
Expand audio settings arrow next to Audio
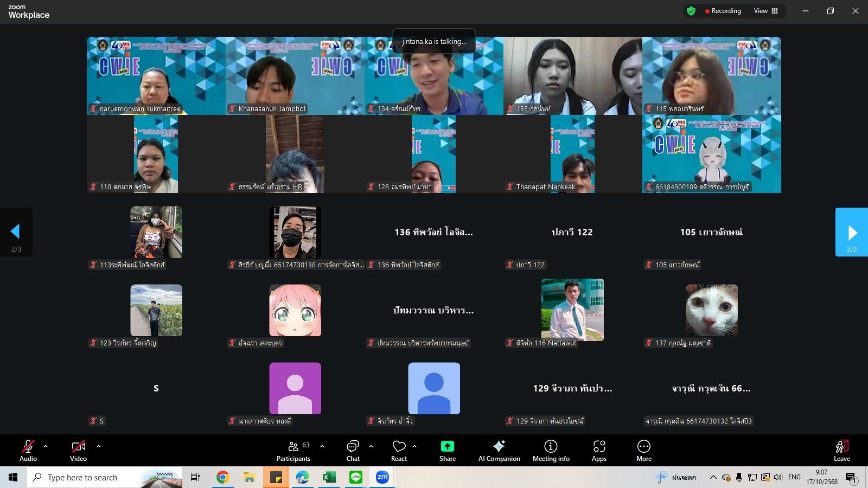point(46,446)
